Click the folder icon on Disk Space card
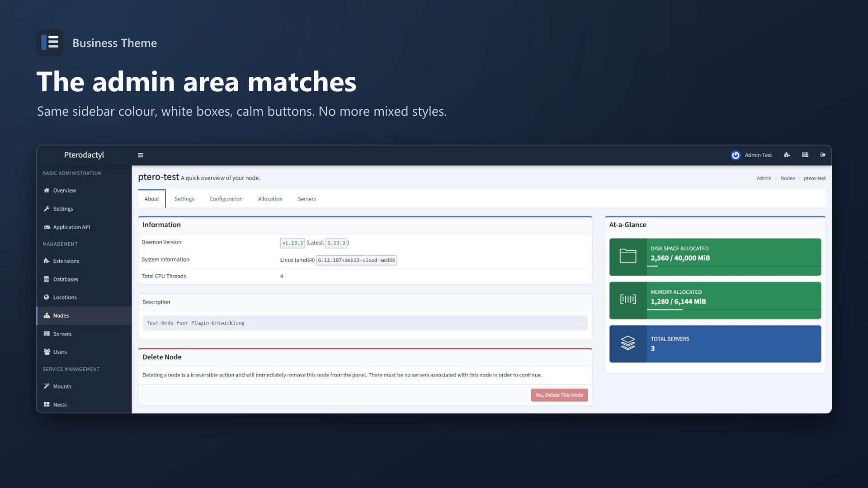868x488 pixels. pos(628,256)
